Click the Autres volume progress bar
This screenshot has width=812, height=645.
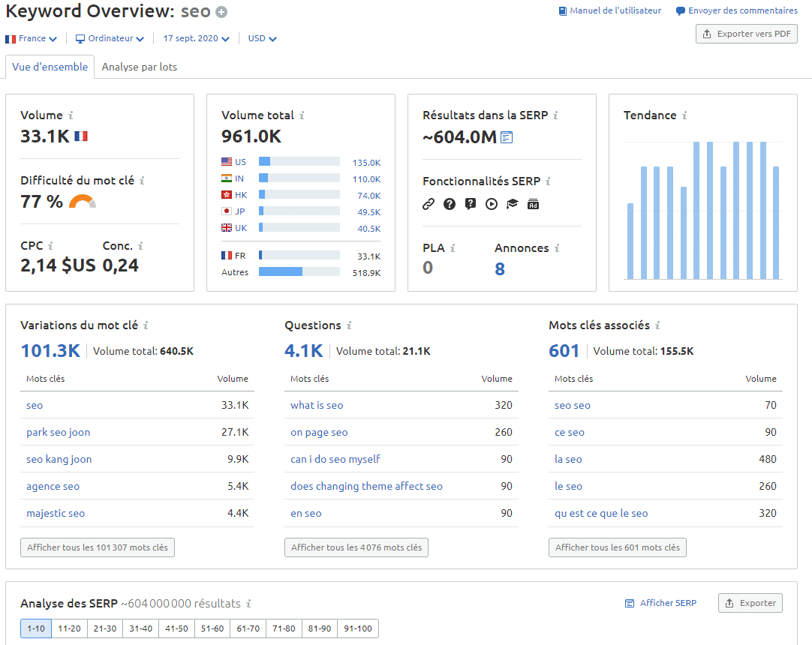[x=299, y=271]
